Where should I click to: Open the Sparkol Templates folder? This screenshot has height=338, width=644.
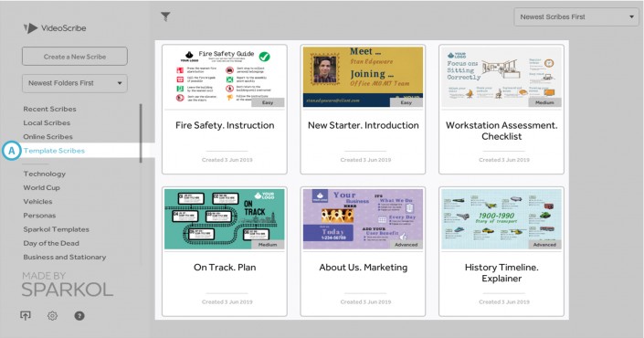[57, 229]
